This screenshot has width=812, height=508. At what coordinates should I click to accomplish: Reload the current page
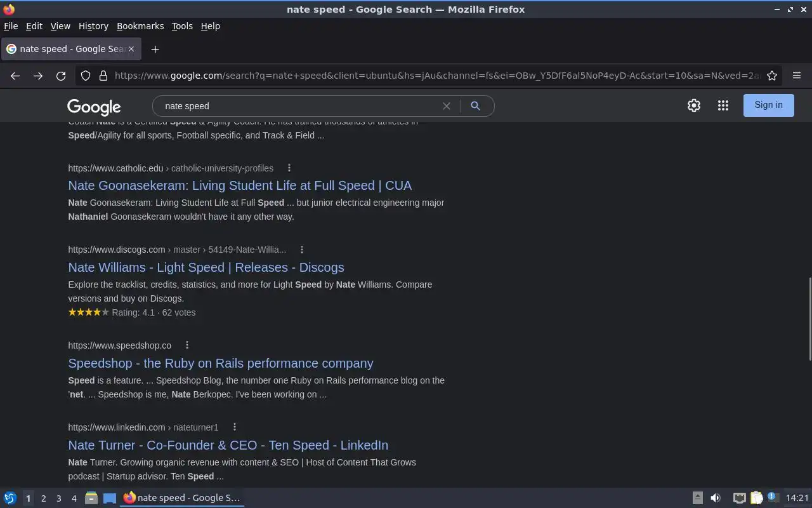point(61,76)
